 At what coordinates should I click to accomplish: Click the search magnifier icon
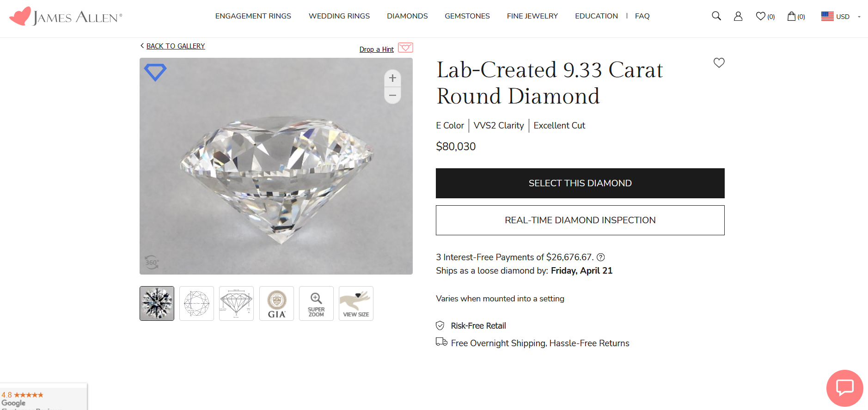tap(716, 16)
